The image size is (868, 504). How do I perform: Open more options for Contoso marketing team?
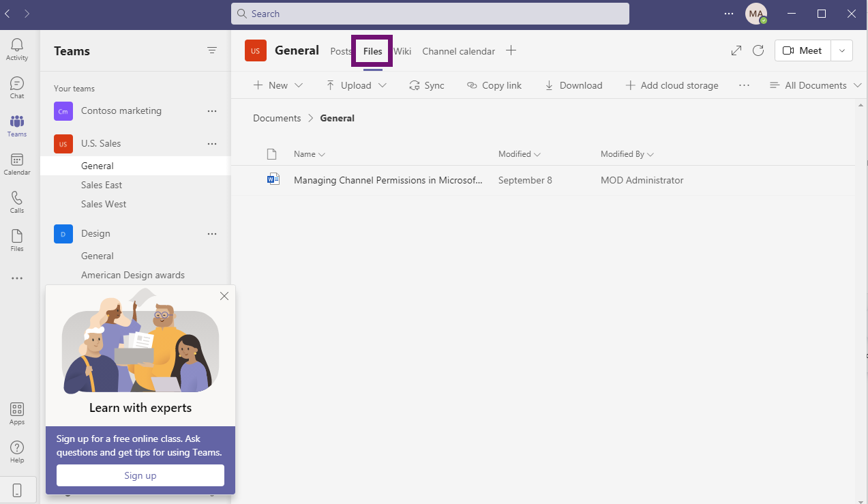(x=212, y=110)
